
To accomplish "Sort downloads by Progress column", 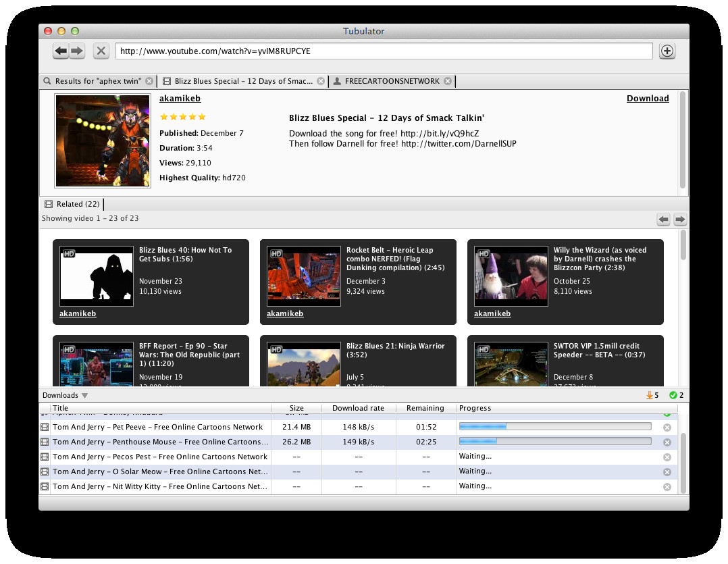I will 567,408.
